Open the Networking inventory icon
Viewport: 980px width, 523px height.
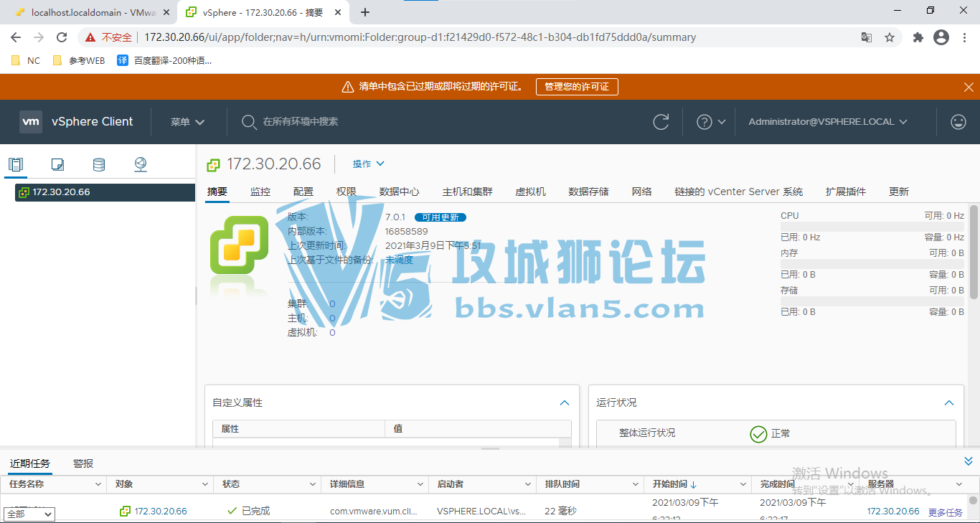pos(140,164)
